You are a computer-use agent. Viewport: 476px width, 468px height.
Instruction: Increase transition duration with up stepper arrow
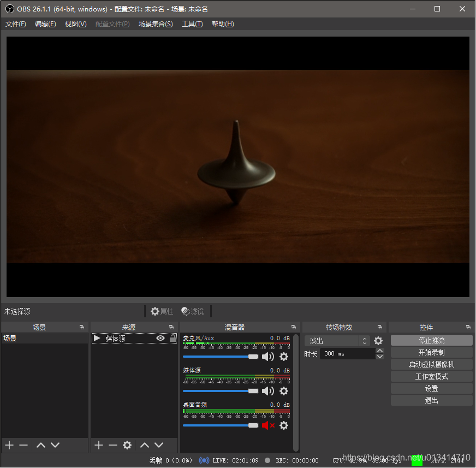click(x=380, y=351)
